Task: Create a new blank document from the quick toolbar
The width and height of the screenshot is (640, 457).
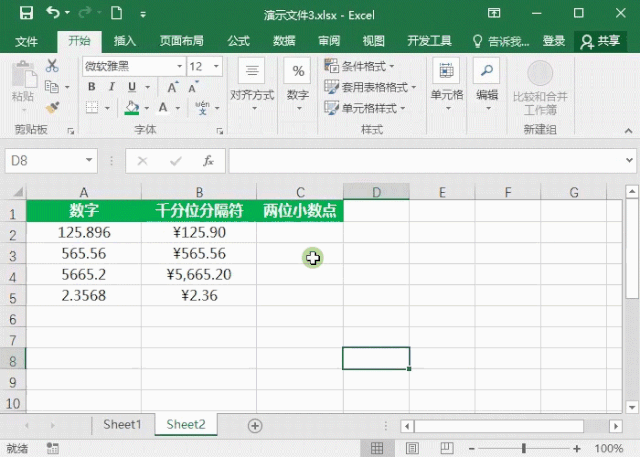Action: (116, 13)
